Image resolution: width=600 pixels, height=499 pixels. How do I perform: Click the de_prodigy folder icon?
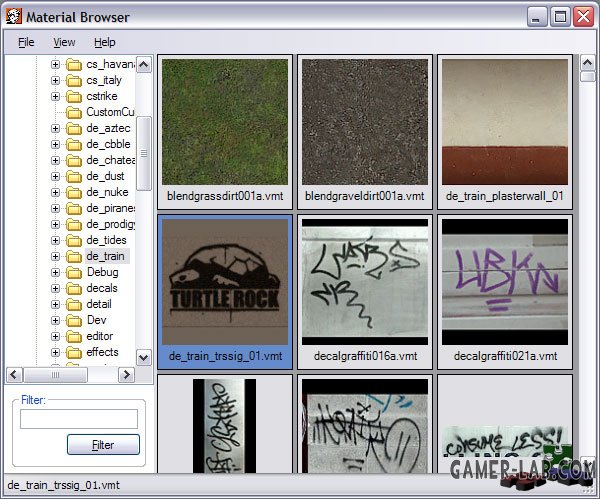click(74, 225)
